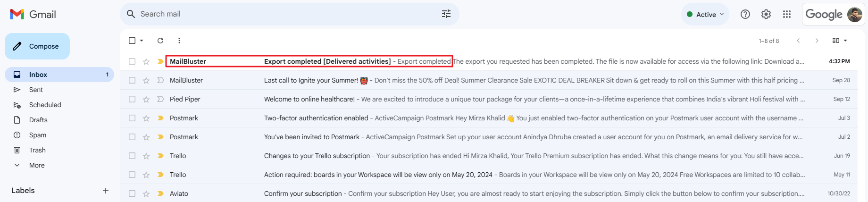Open the MailBluster Export completed email
868x202 pixels.
(x=327, y=61)
